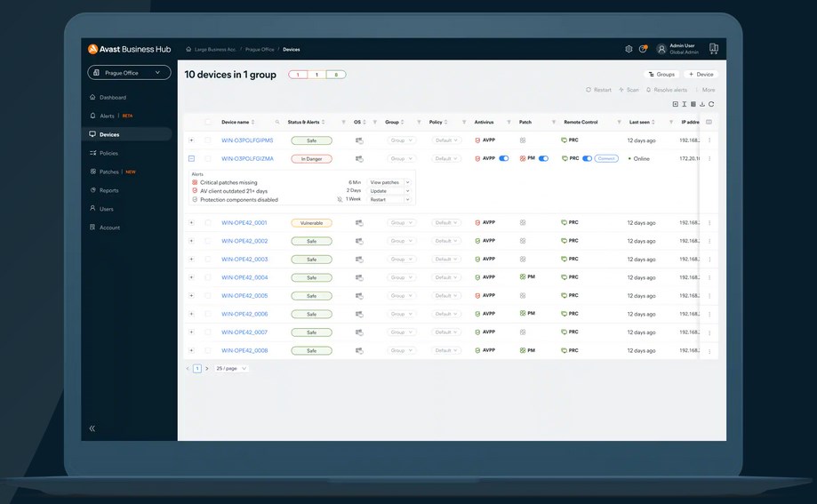The width and height of the screenshot is (817, 504).
Task: Open Policy dropdown for WIN-OPE42_0005
Action: point(446,295)
